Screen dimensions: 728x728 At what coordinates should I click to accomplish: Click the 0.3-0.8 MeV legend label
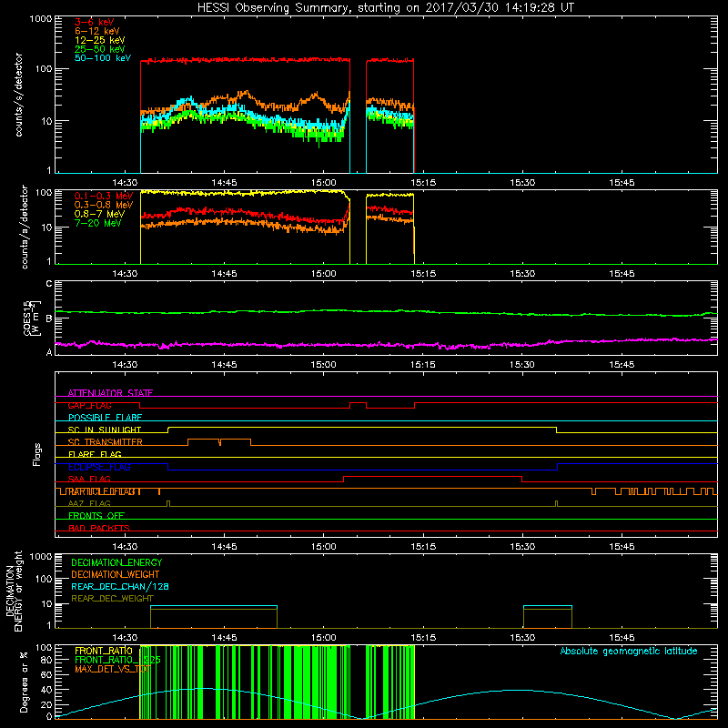[104, 205]
